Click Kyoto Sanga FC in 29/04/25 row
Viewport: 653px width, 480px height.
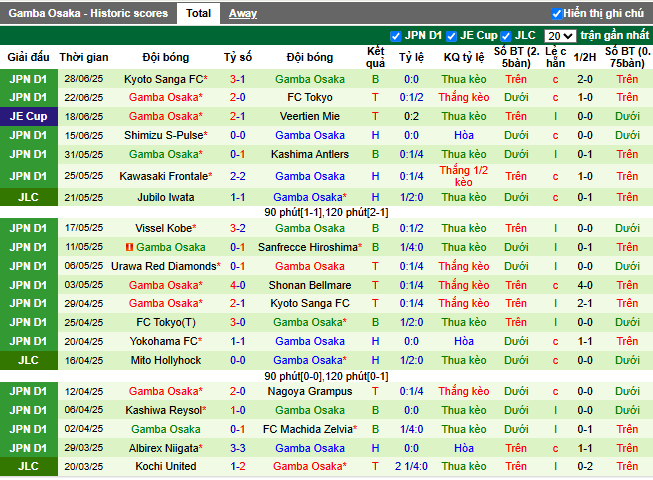[310, 303]
